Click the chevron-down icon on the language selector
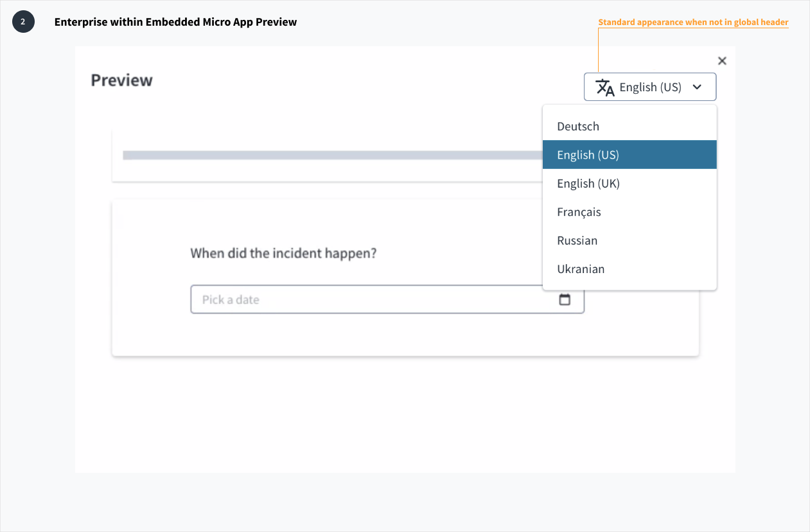This screenshot has height=532, width=810. [x=698, y=87]
